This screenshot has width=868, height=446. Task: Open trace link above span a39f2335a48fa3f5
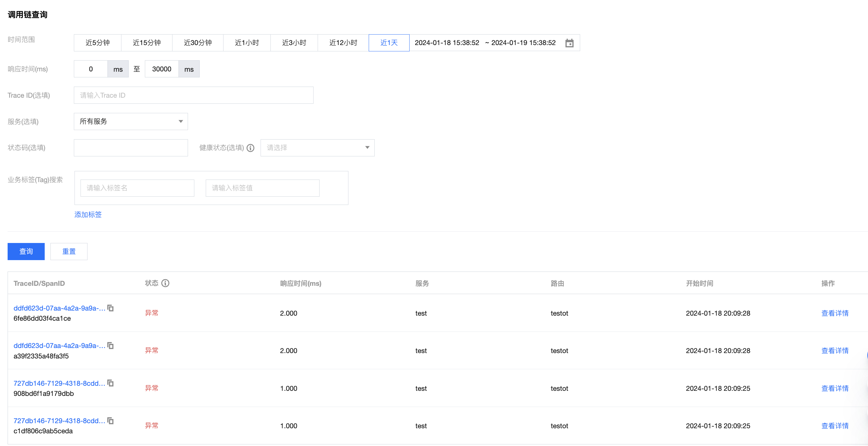pyautogui.click(x=59, y=345)
